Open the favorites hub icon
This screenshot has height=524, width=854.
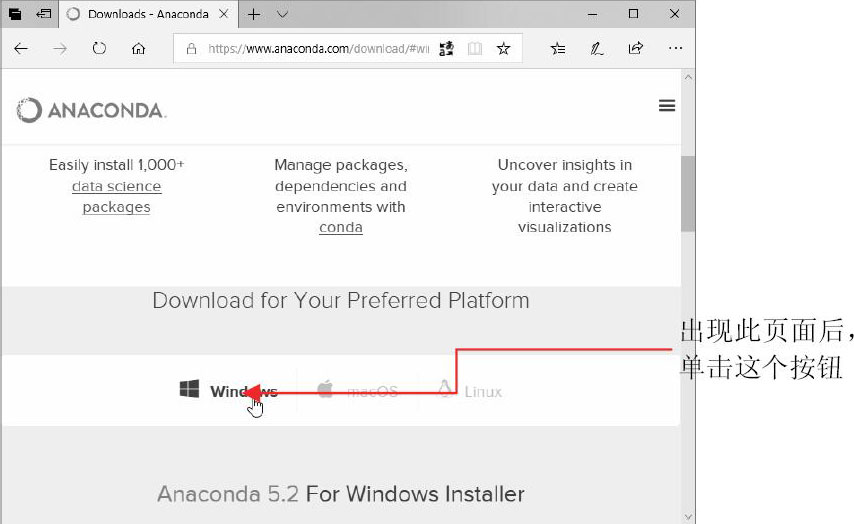coord(558,49)
